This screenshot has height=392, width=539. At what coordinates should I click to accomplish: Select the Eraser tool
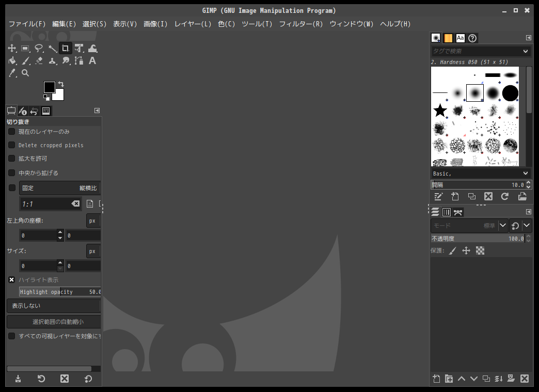tap(39, 61)
